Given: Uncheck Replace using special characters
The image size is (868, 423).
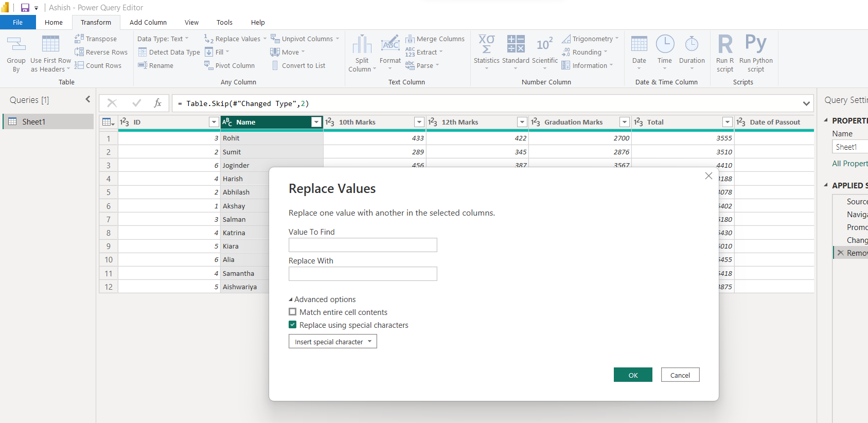Looking at the screenshot, I should coord(293,325).
